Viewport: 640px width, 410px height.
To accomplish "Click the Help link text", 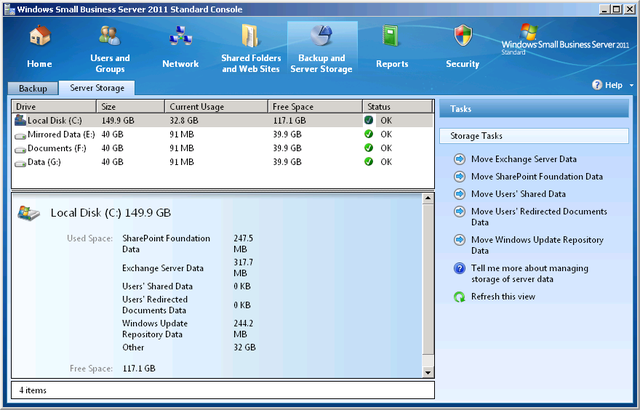I will tap(613, 85).
